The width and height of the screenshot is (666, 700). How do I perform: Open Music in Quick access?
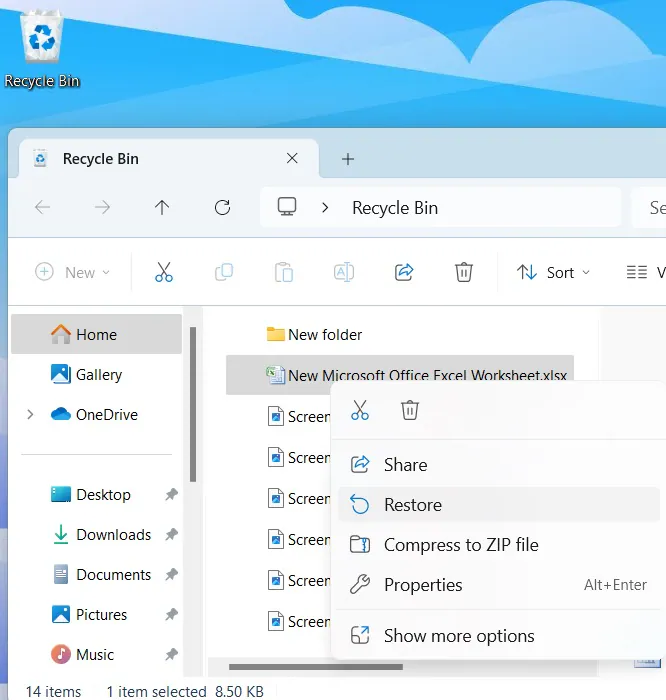[x=96, y=654]
